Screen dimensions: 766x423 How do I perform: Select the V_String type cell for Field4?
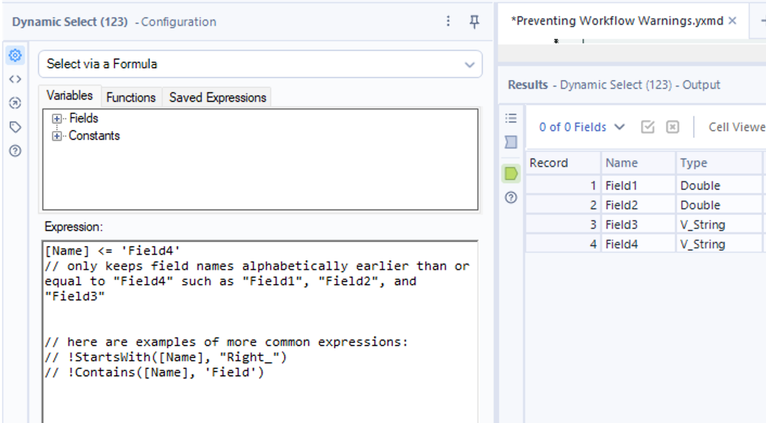click(x=719, y=244)
